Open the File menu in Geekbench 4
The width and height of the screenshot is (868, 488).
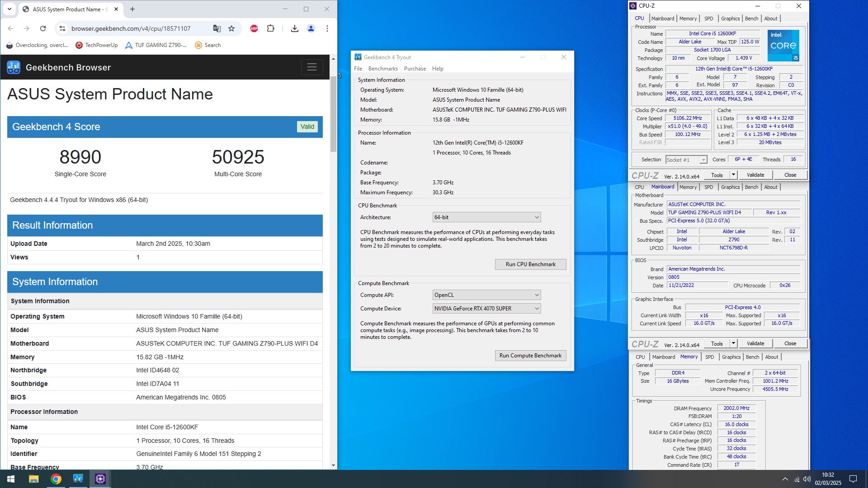click(x=358, y=69)
